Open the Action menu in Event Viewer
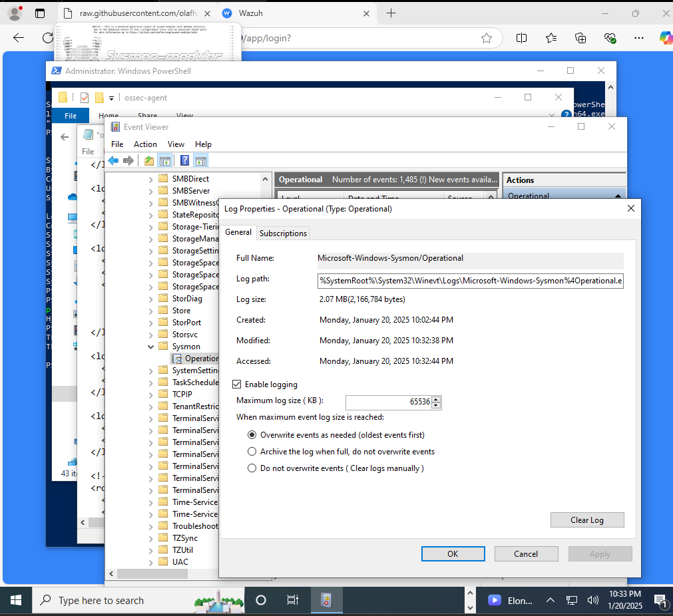Screen dimensions: 673x616 point(145,144)
